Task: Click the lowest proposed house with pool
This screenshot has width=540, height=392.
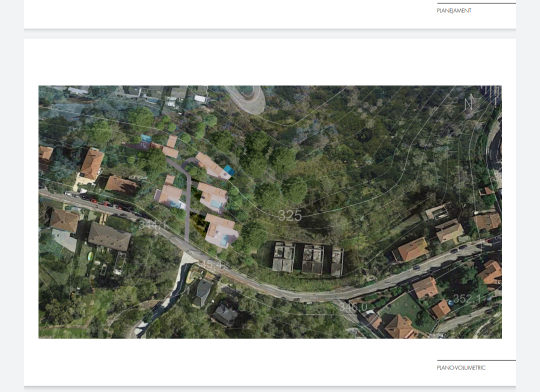Action: (x=220, y=231)
